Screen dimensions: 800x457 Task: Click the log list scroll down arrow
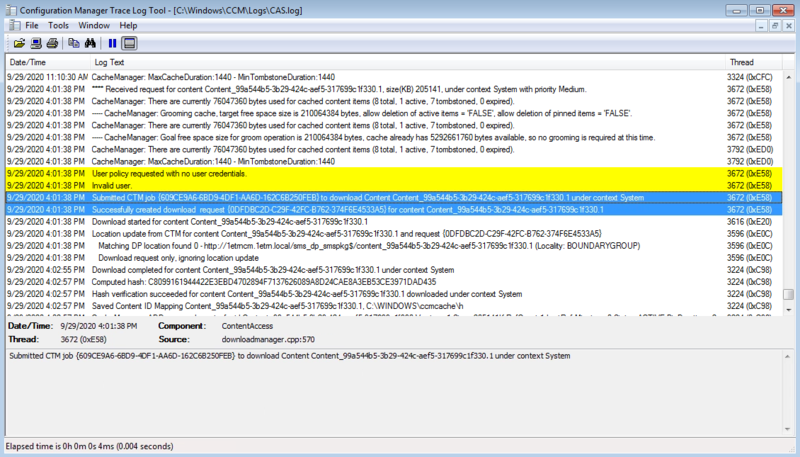pyautogui.click(x=790, y=311)
